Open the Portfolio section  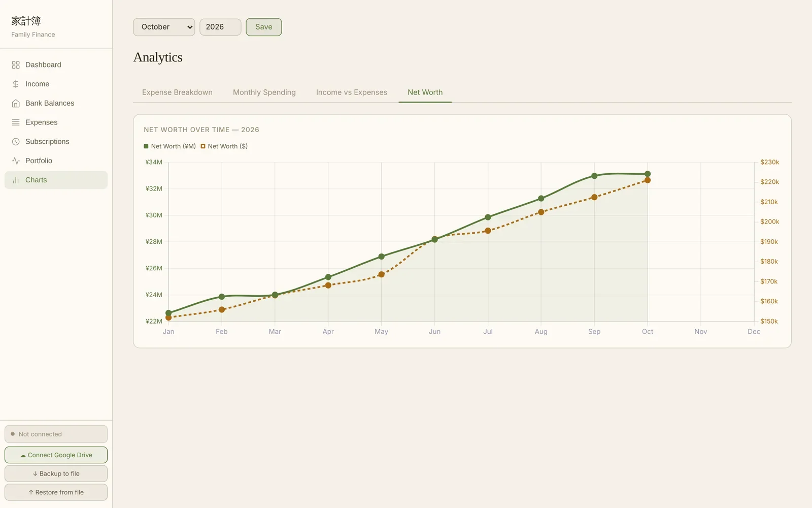click(56, 161)
